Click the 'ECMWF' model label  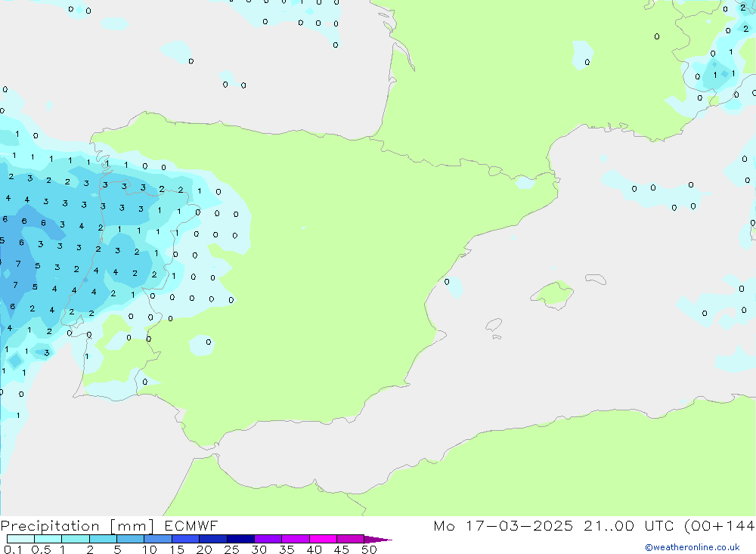[191, 525]
